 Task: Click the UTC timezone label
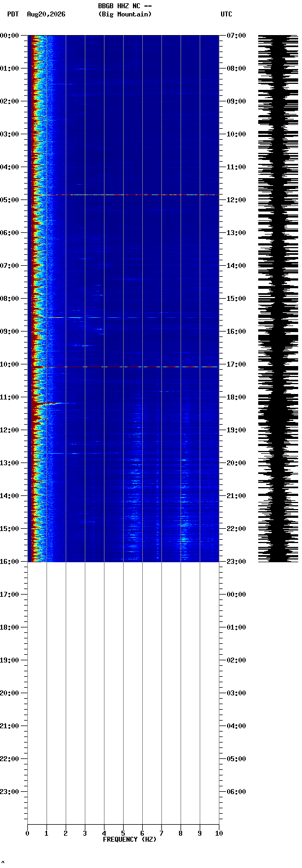coord(226,14)
